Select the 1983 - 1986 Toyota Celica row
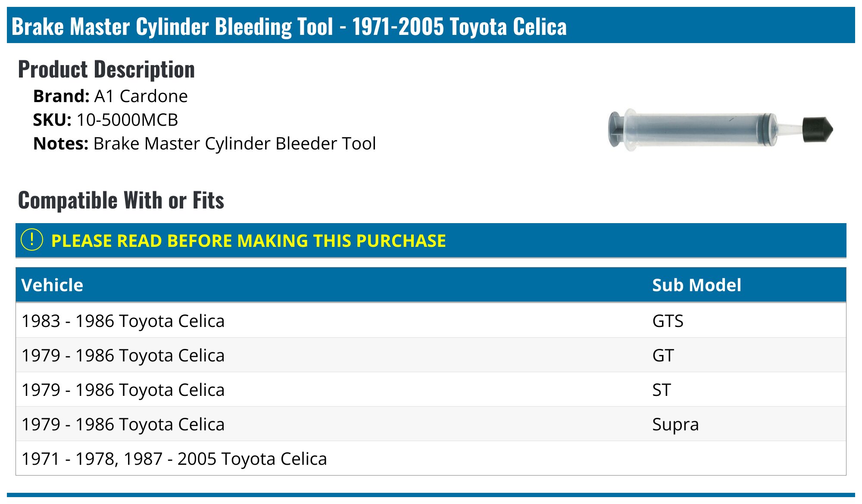Image resolution: width=862 pixels, height=504 pixels. (x=123, y=321)
